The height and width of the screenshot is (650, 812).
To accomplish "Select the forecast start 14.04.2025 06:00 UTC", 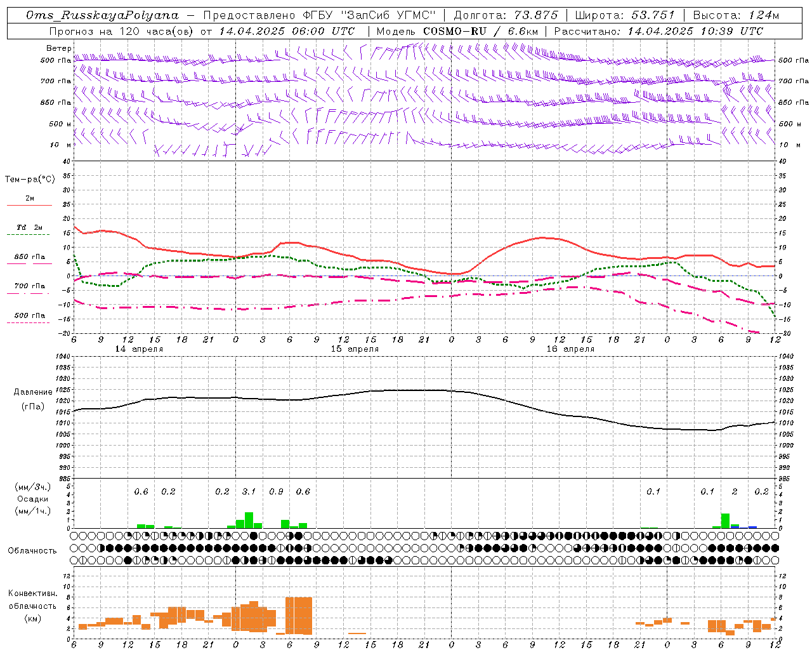I will (x=287, y=31).
